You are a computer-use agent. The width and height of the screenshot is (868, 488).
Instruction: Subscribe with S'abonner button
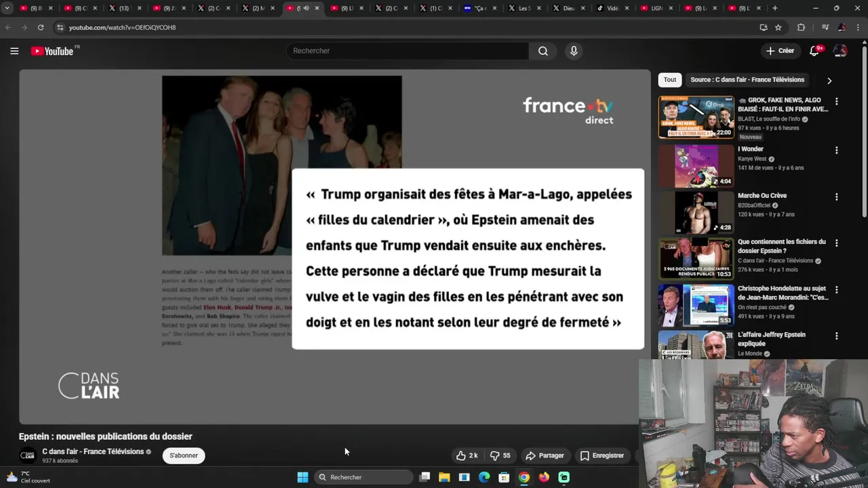point(184,455)
